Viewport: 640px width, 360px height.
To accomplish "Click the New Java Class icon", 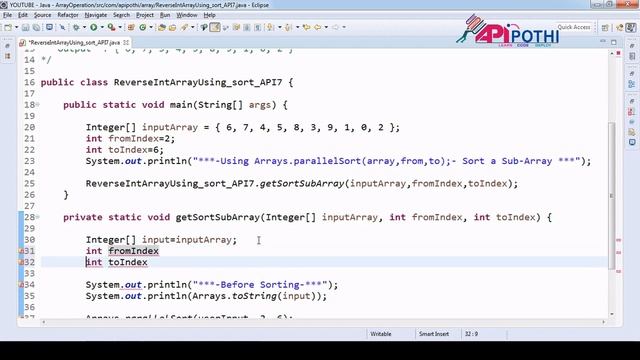I will click(x=142, y=27).
